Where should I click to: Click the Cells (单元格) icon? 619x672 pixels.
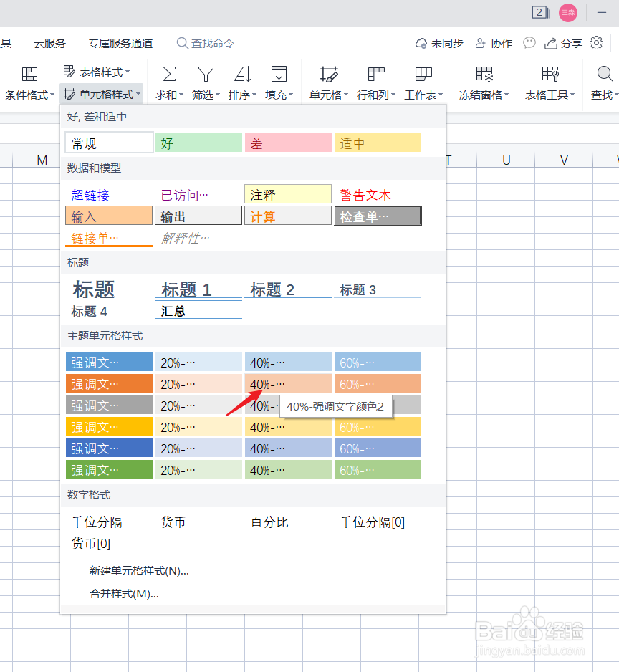point(329,74)
